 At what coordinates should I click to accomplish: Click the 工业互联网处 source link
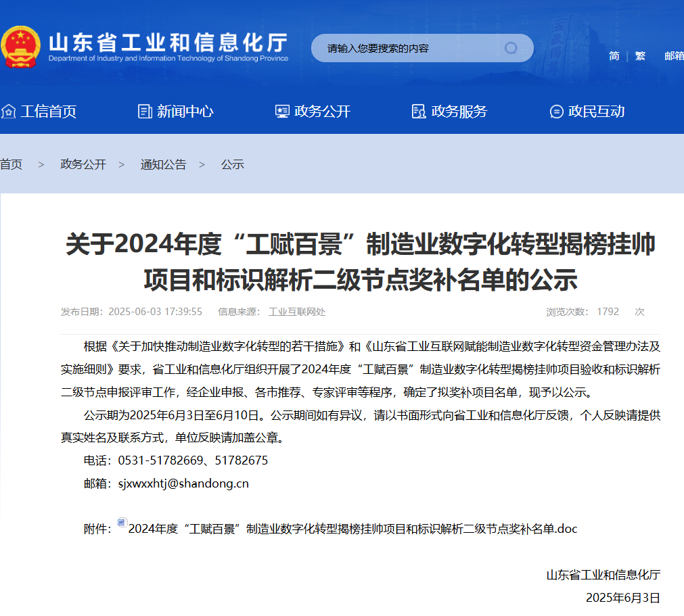pyautogui.click(x=297, y=312)
